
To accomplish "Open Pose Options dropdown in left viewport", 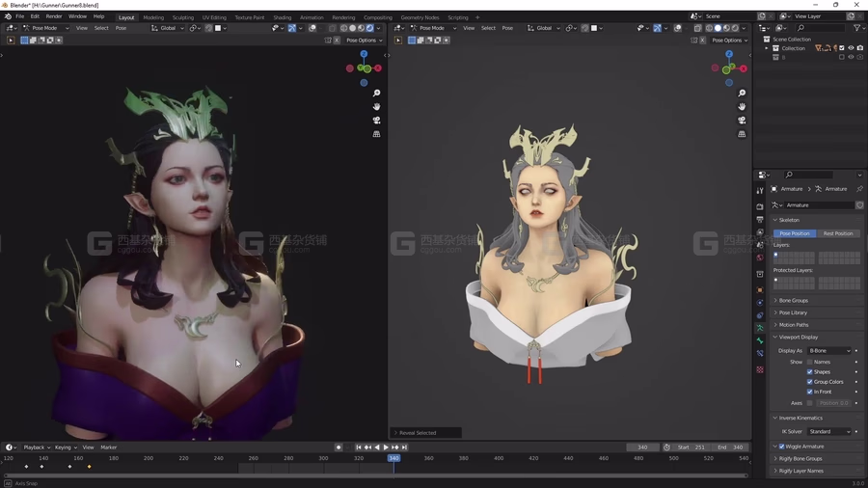I will coord(364,41).
